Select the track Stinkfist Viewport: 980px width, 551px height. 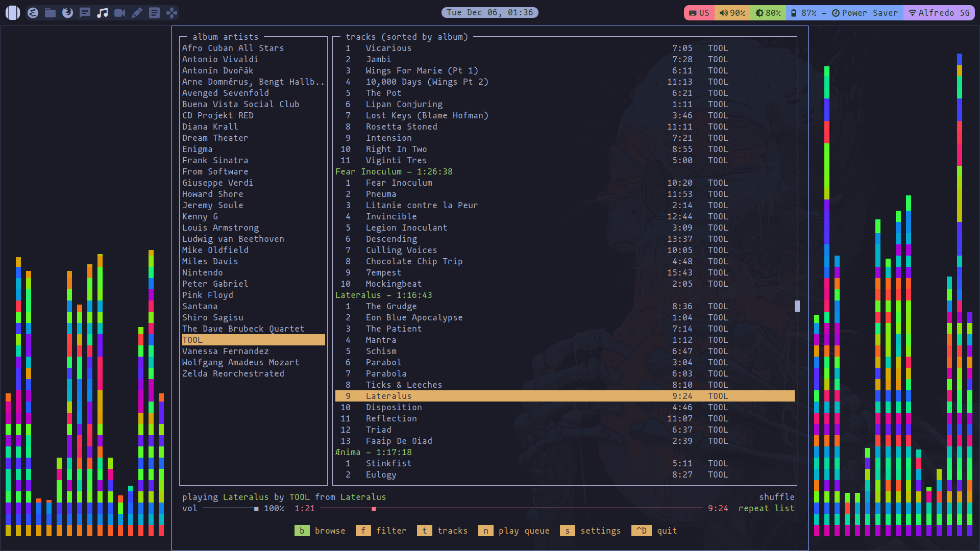click(x=565, y=463)
